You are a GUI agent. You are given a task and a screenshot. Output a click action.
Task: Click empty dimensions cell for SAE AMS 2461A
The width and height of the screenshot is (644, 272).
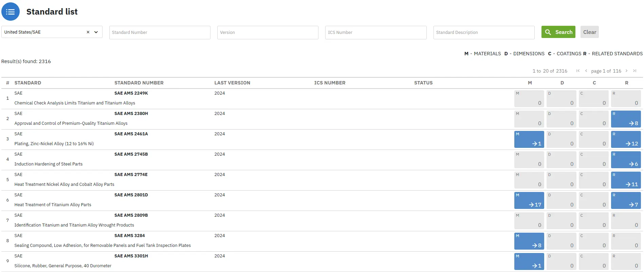561,139
